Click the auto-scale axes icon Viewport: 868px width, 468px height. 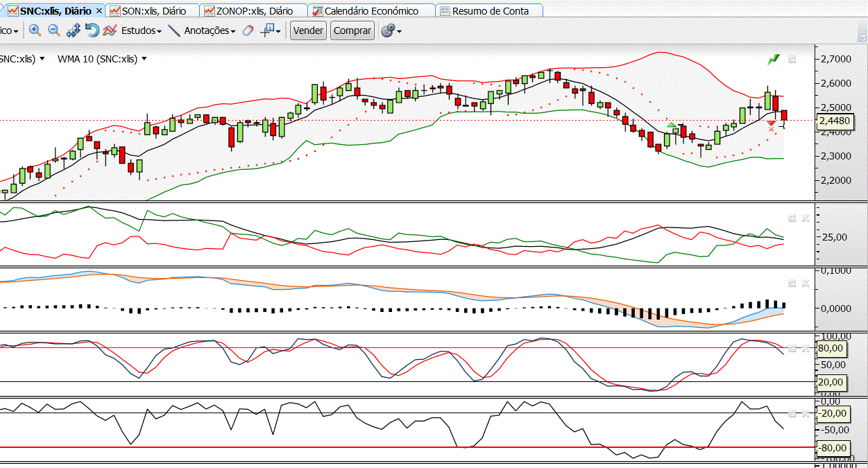(74, 31)
